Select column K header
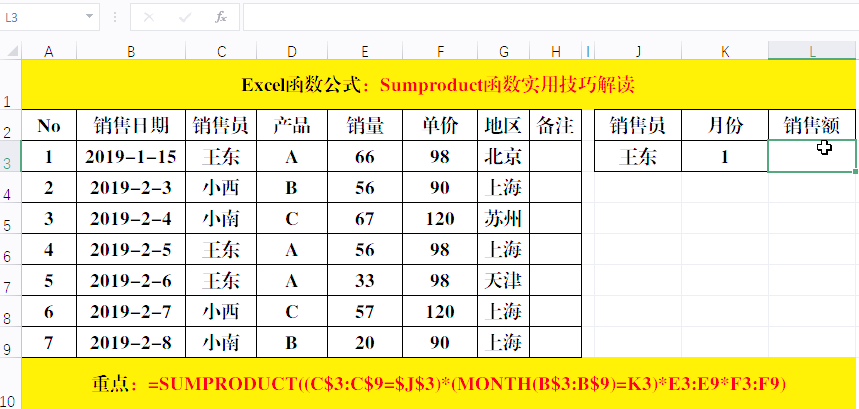The height and width of the screenshot is (409, 859). 725,51
